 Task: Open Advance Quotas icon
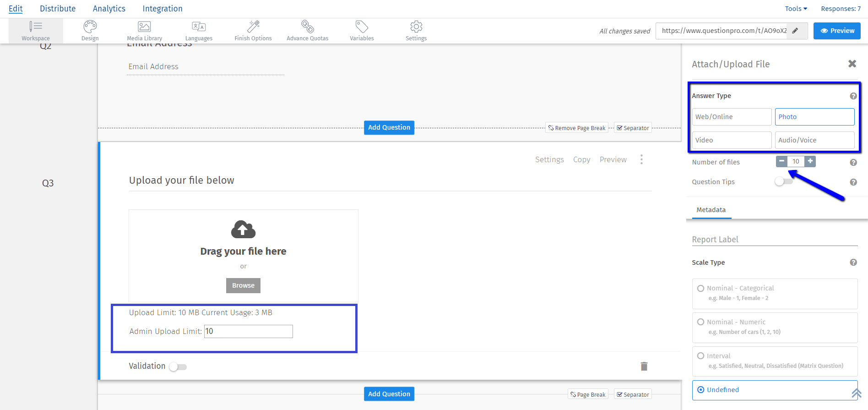coord(308,27)
